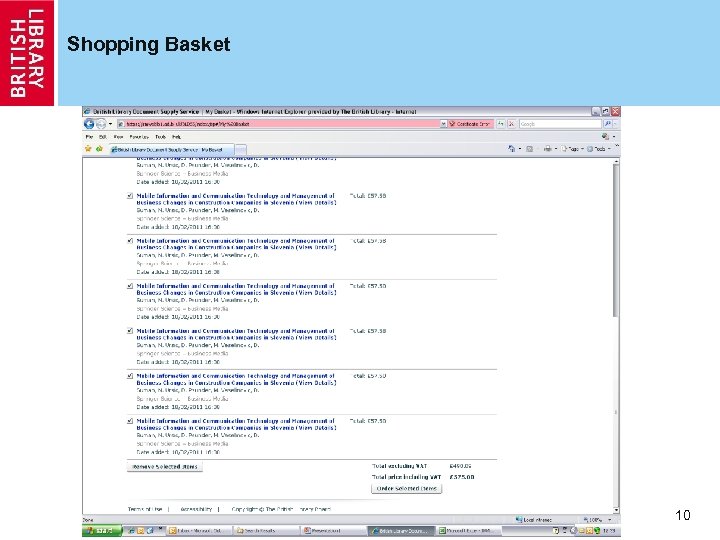Switch to the Microsoft Excel taskbar button
Viewport: 720px width, 540px height.
point(468,531)
